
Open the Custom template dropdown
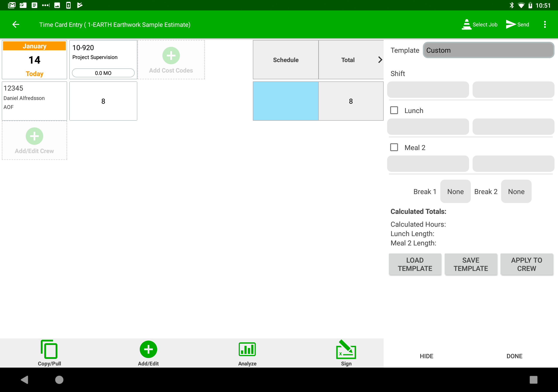[x=488, y=50]
